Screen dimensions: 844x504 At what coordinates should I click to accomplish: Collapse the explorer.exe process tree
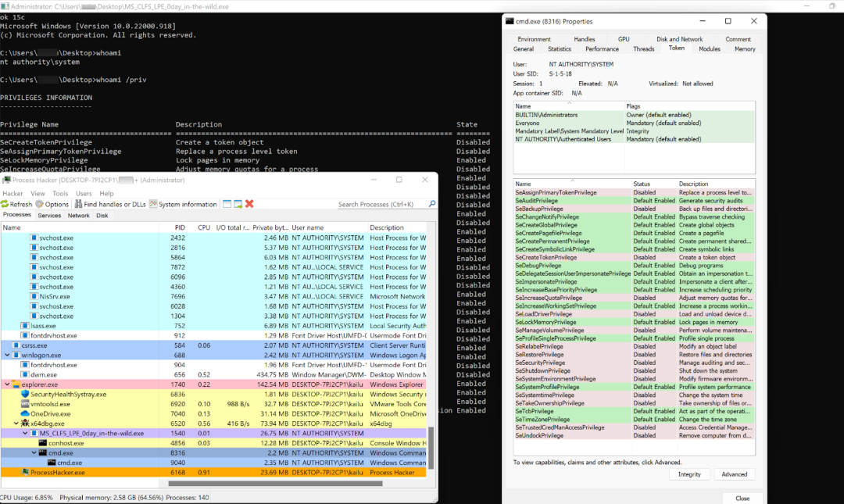click(7, 384)
